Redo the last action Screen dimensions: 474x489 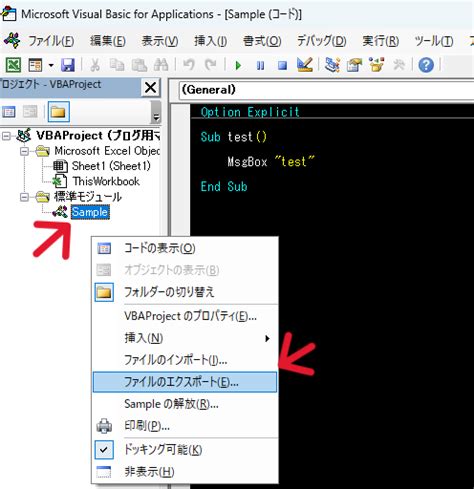[210, 65]
